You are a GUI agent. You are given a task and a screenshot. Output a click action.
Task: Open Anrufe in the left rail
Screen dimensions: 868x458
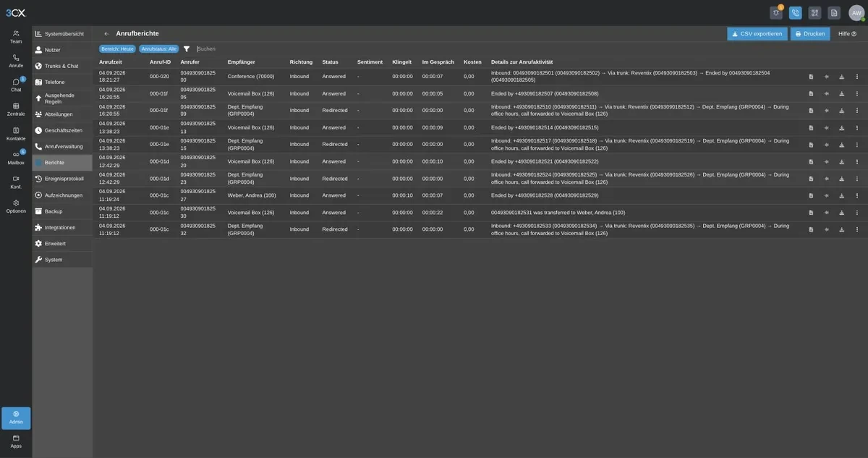click(16, 61)
